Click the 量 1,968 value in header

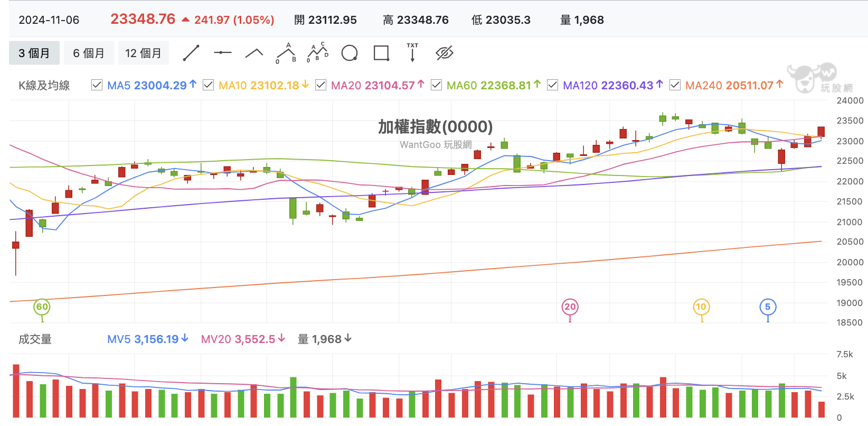pyautogui.click(x=582, y=20)
